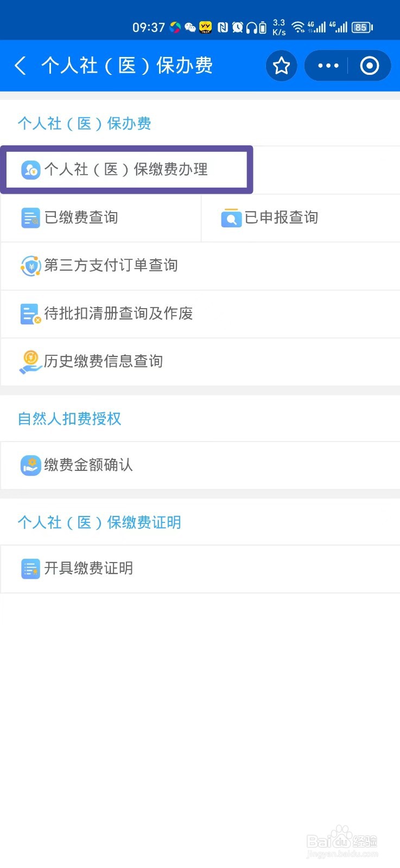This screenshot has width=400, height=868.
Task: Select 开具缴费证明 entry
Action: (x=88, y=569)
